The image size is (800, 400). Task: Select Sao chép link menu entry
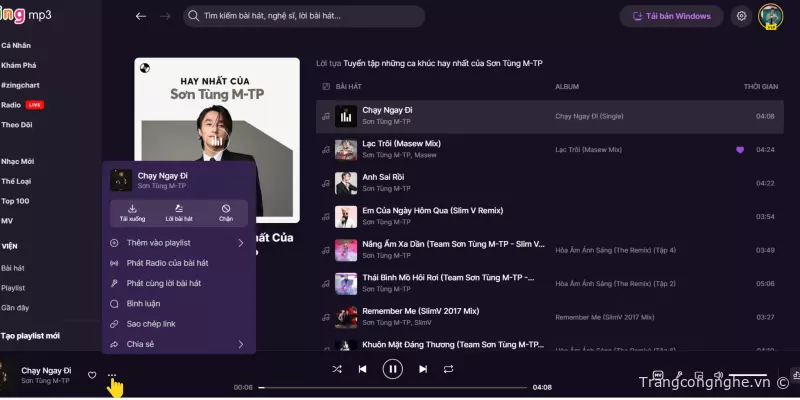click(150, 324)
